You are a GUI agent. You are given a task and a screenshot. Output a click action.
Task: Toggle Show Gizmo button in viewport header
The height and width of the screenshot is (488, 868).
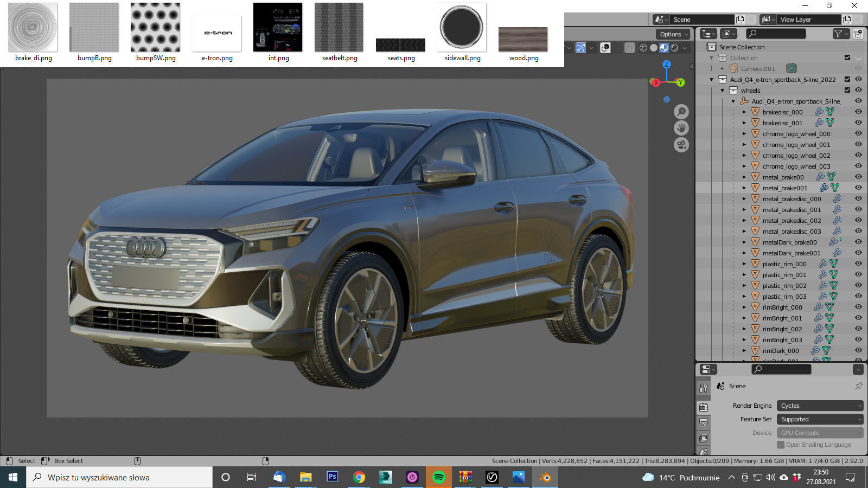coord(580,48)
